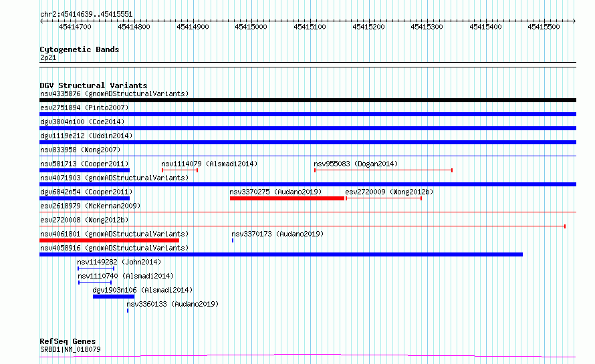Open the nsv1110740 (Alsmadi2014) label
595x364 pixels.
pos(126,276)
